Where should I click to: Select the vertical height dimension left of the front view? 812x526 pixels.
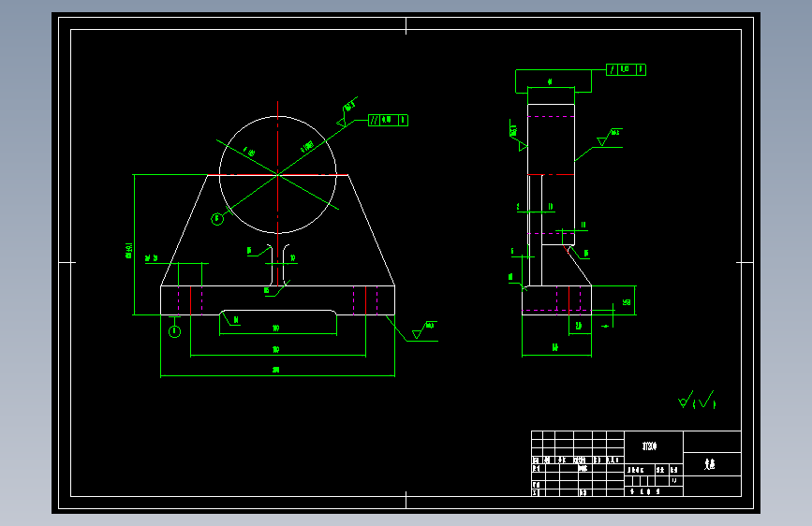tap(129, 250)
